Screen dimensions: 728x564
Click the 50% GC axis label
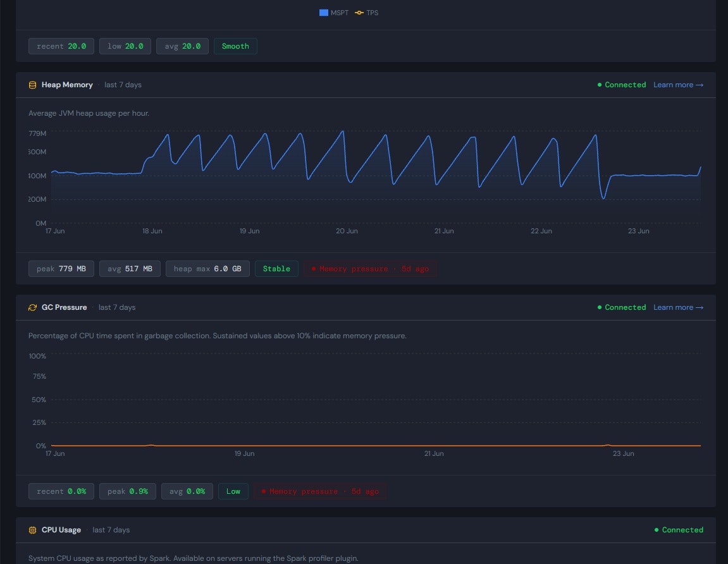[x=39, y=400]
